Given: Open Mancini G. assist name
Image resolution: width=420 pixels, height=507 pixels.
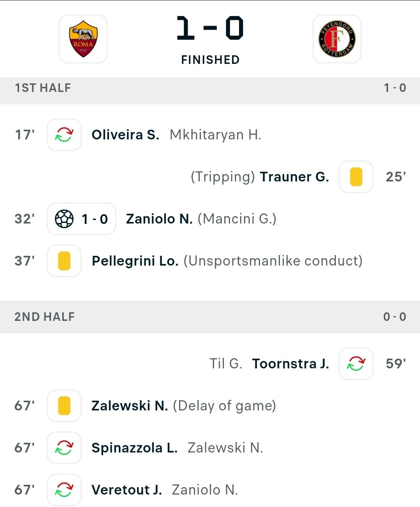Looking at the screenshot, I should click(237, 219).
